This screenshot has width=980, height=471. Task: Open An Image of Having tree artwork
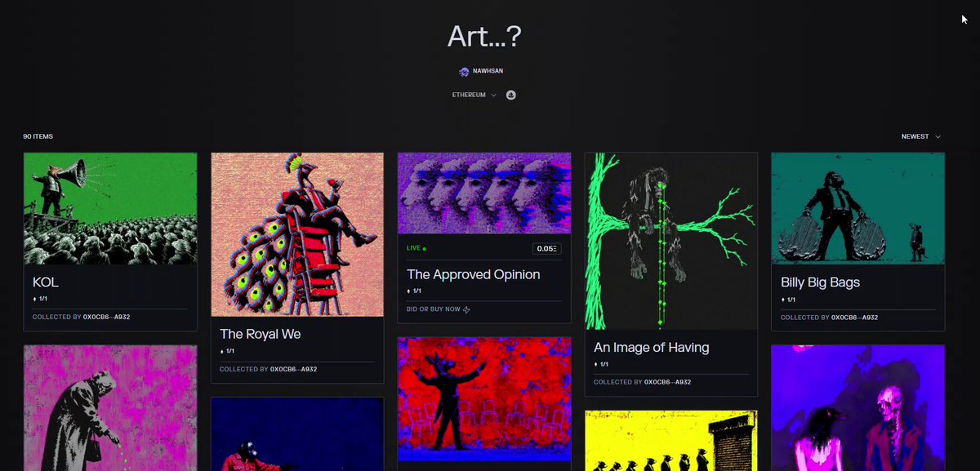(x=671, y=241)
